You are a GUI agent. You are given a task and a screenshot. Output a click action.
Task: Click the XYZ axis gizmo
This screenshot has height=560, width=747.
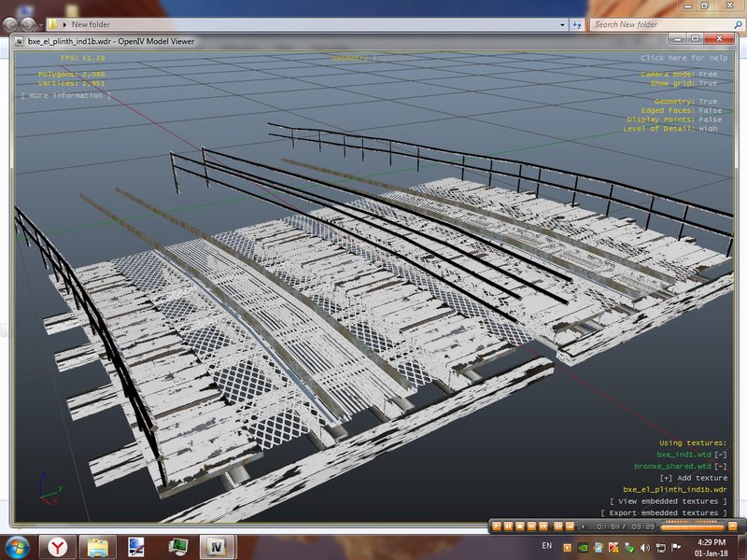click(49, 489)
